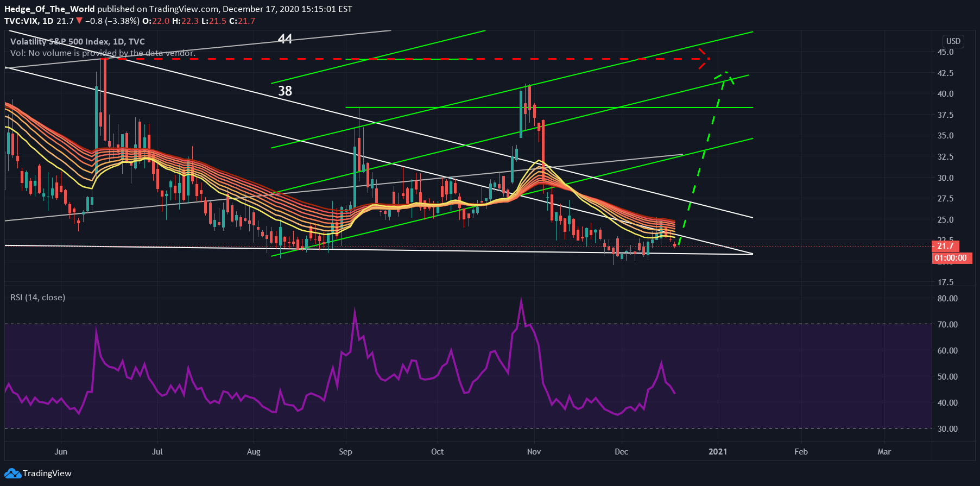Click the TradingView logo icon
Viewport: 980px width, 486px height.
coord(12,474)
